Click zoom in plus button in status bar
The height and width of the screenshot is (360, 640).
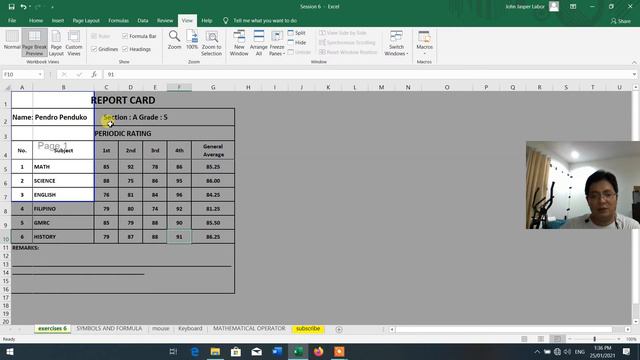pos(619,339)
